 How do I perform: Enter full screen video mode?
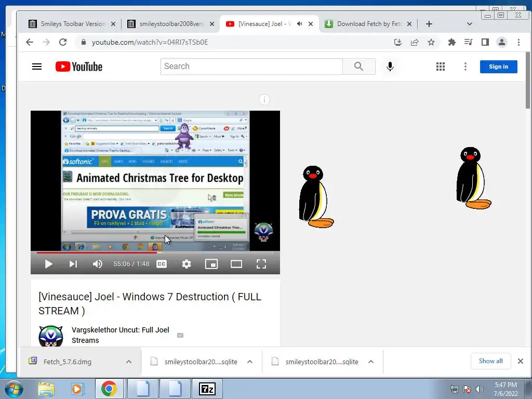pyautogui.click(x=261, y=264)
